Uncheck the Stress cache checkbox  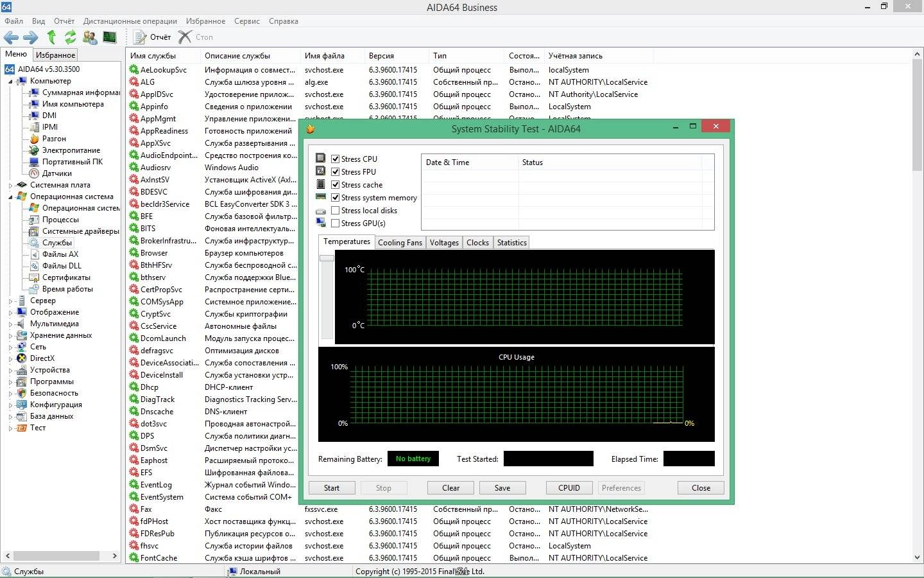point(335,184)
